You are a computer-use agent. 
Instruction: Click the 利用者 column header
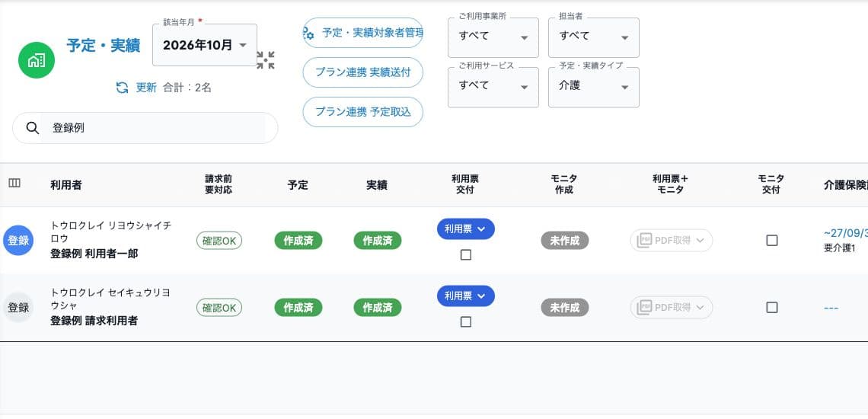[66, 185]
